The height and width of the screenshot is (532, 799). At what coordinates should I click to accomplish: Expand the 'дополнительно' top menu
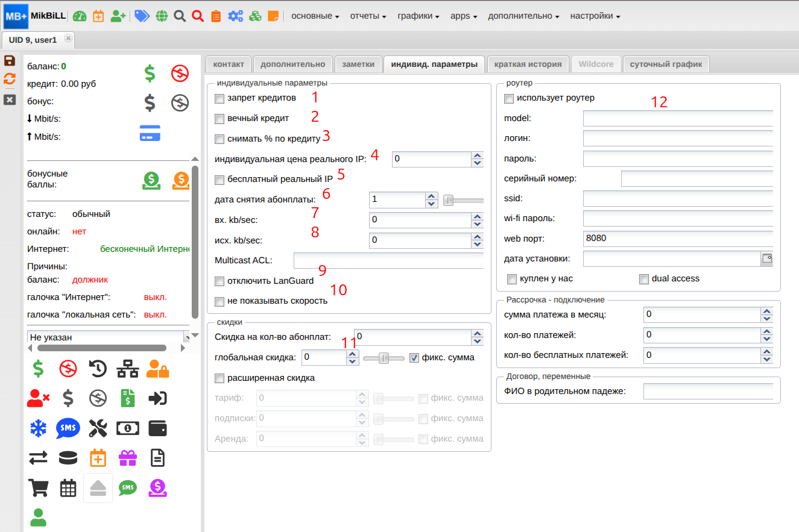[523, 16]
